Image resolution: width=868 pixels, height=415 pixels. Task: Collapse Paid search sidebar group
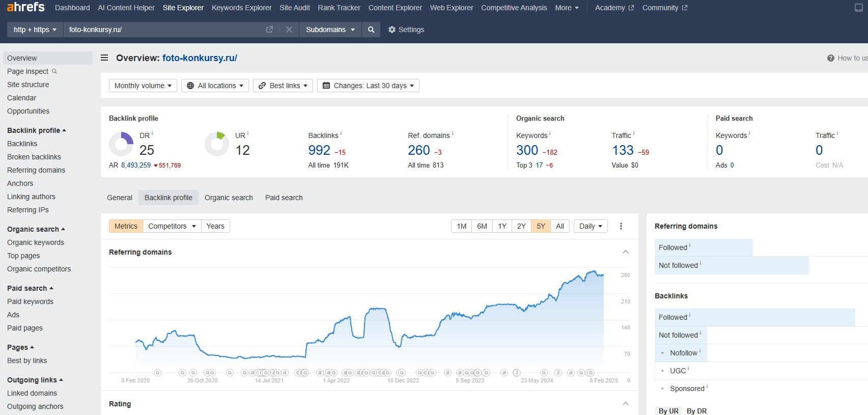click(x=30, y=288)
